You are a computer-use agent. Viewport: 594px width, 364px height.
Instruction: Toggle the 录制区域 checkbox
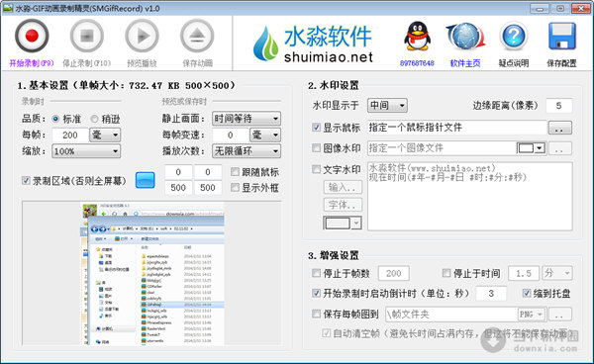pos(26,180)
